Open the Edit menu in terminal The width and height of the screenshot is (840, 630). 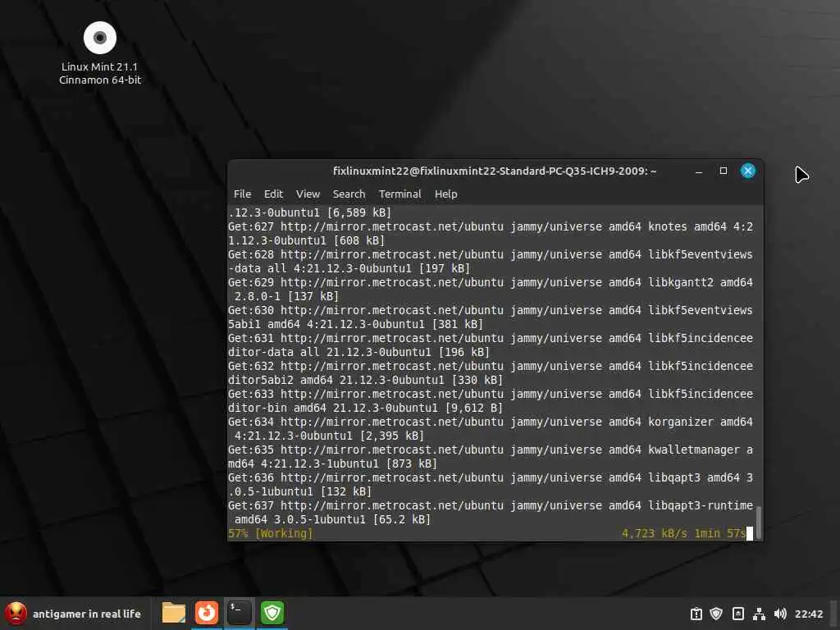point(273,194)
